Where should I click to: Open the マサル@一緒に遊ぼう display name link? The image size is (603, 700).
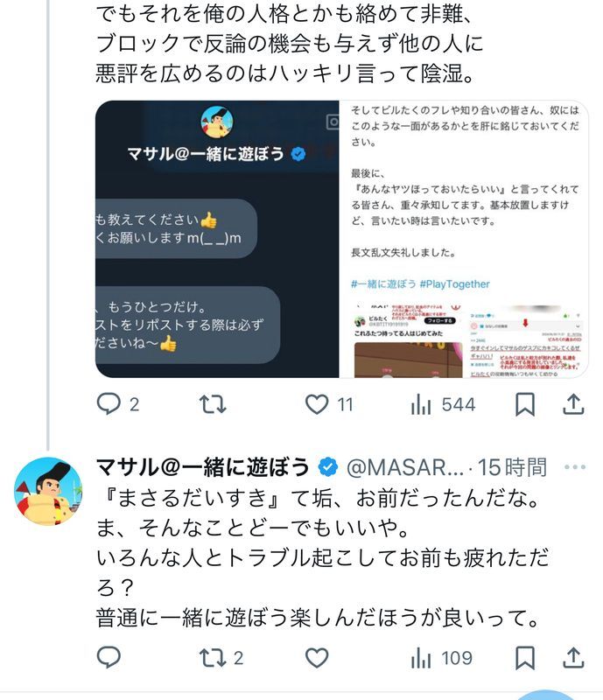202,467
